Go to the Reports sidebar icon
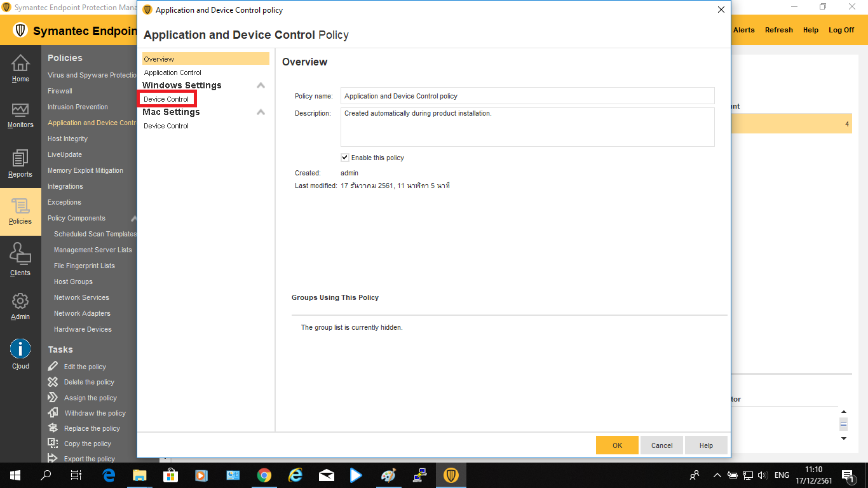The image size is (868, 488). (20, 159)
